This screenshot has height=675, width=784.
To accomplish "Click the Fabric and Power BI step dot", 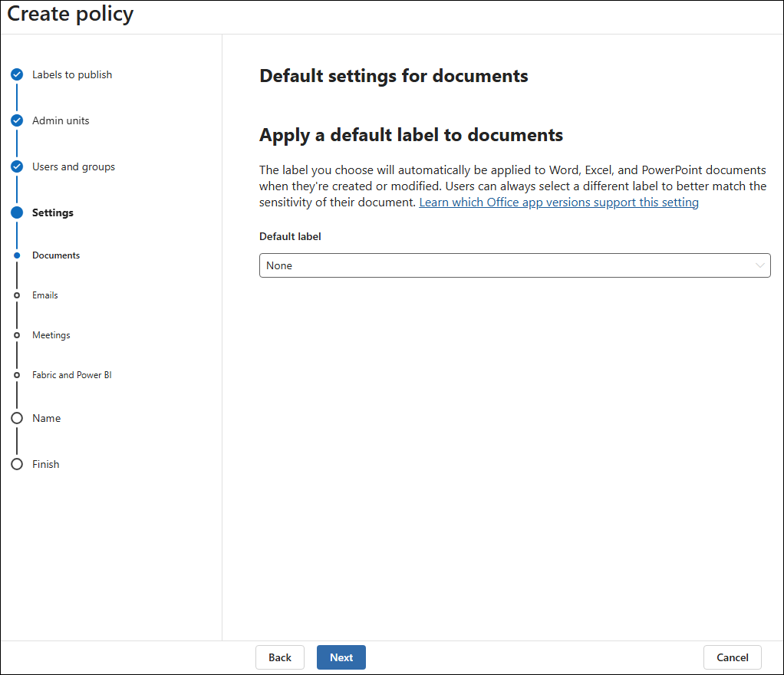I will pyautogui.click(x=17, y=375).
